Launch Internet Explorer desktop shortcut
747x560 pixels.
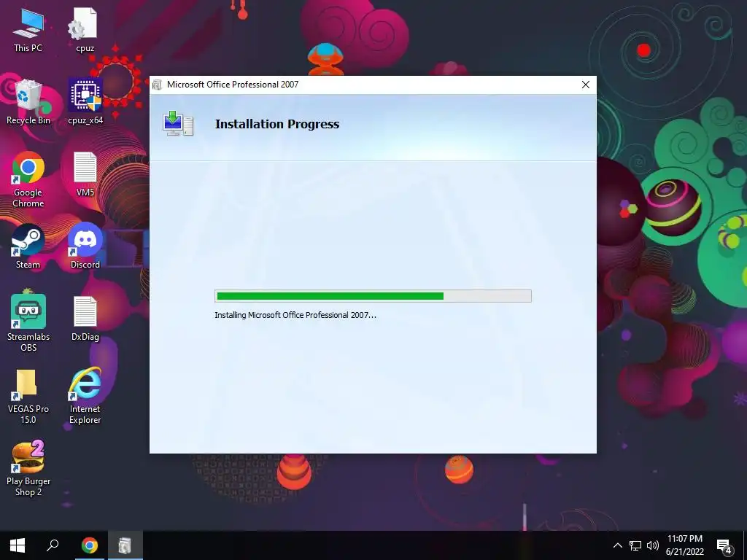click(x=85, y=396)
